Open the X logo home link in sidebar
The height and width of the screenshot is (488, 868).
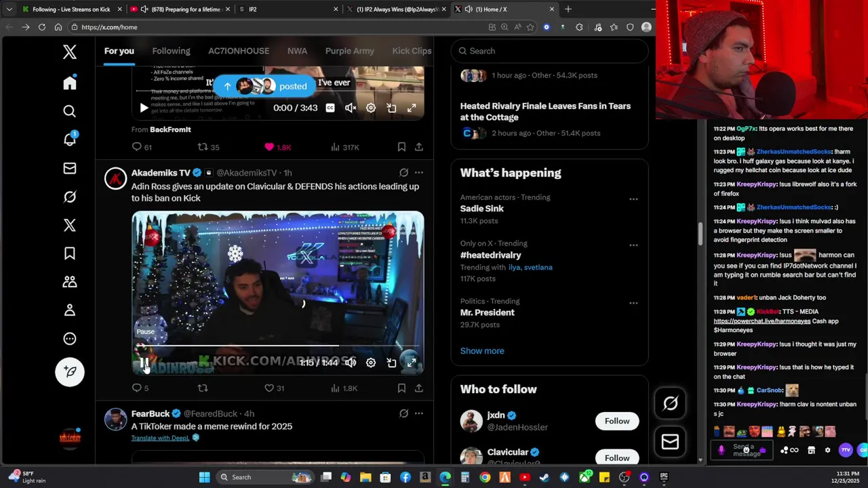click(x=69, y=52)
